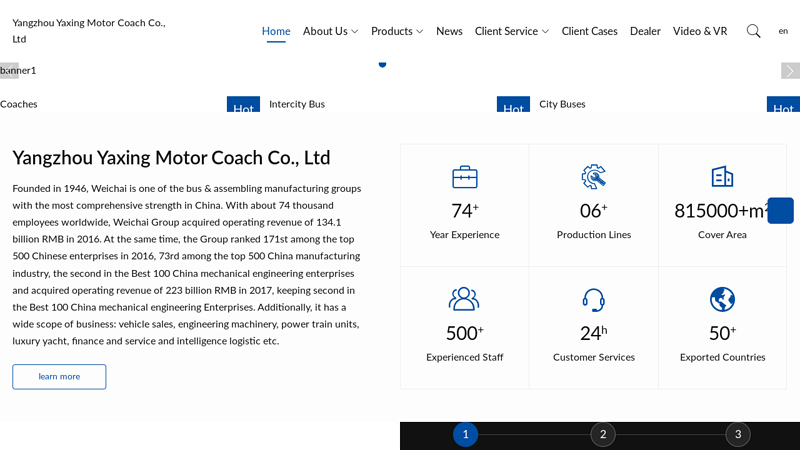Open the News menu item

449,31
